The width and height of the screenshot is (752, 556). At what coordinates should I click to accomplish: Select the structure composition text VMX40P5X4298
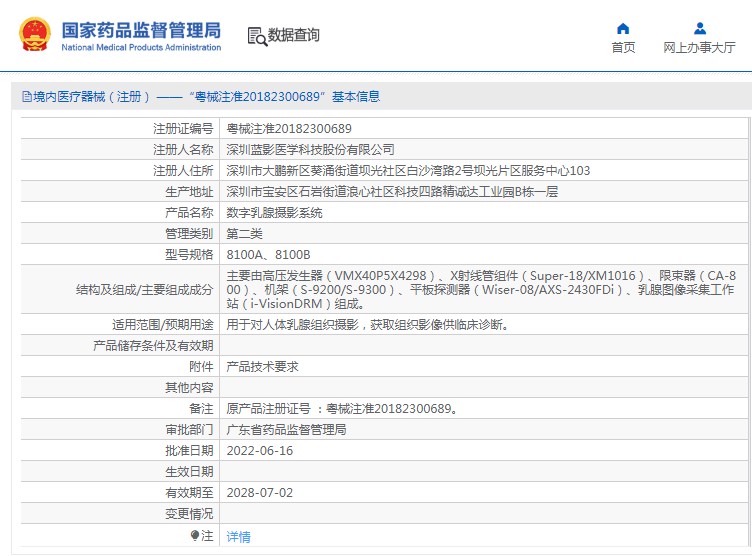[481, 290]
